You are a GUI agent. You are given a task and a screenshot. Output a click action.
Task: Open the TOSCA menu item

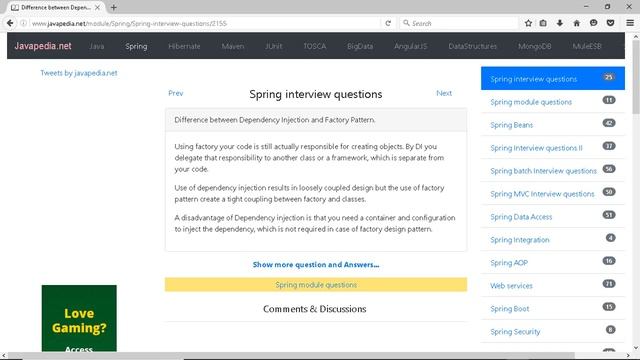click(315, 46)
